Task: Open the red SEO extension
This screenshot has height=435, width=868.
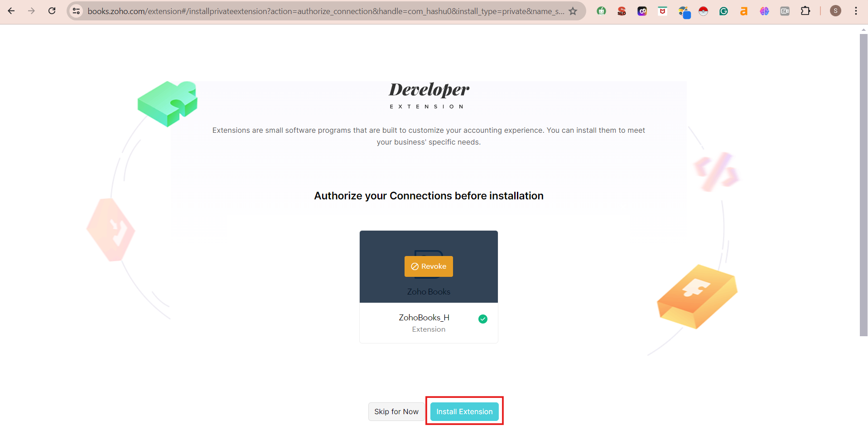Action: [622, 11]
